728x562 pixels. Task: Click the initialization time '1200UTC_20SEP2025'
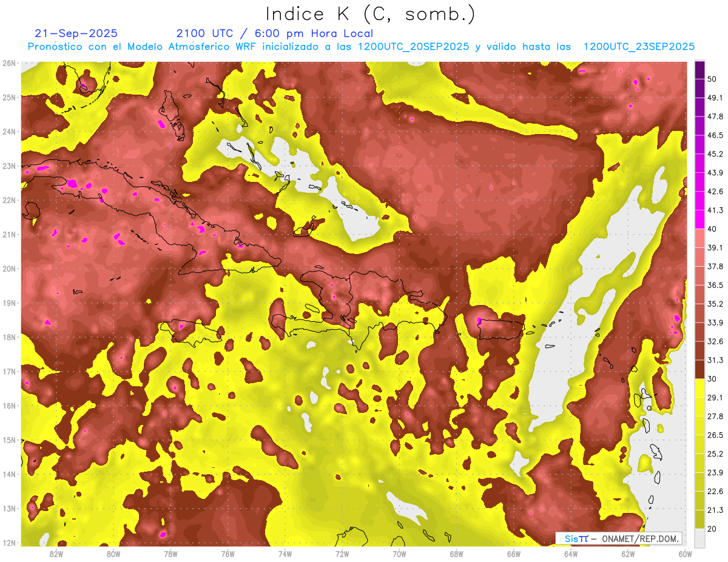pyautogui.click(x=414, y=47)
